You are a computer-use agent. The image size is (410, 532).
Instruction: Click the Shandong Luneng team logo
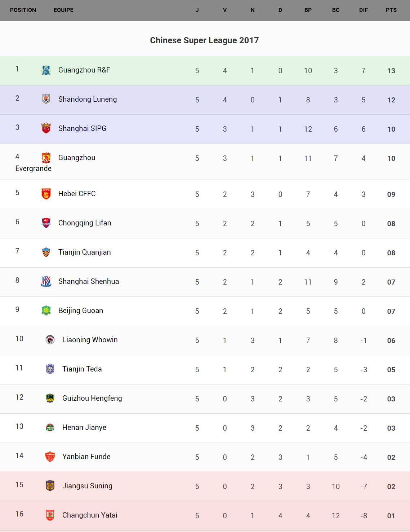(x=46, y=99)
